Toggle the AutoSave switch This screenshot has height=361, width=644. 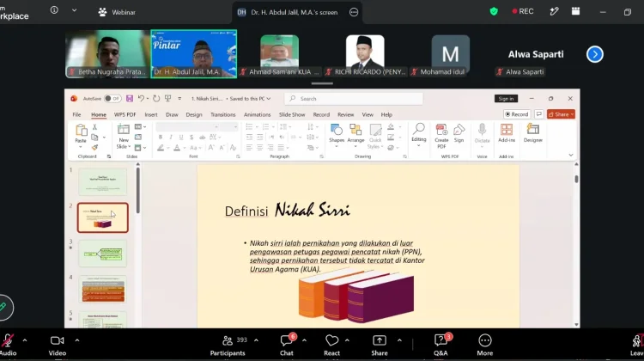pyautogui.click(x=112, y=99)
